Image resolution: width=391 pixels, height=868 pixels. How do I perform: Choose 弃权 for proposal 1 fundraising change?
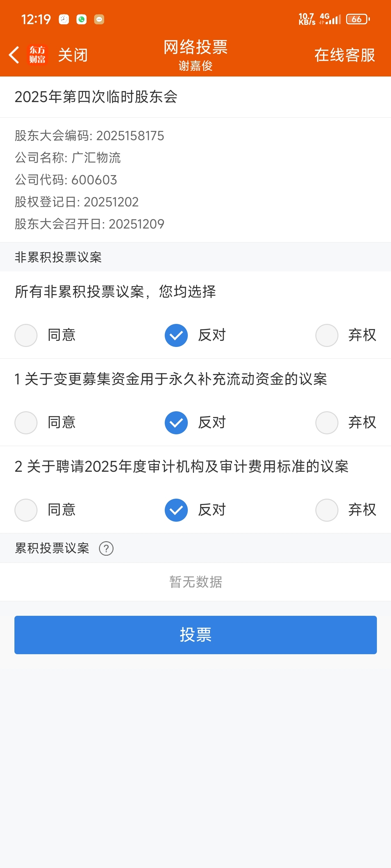327,422
